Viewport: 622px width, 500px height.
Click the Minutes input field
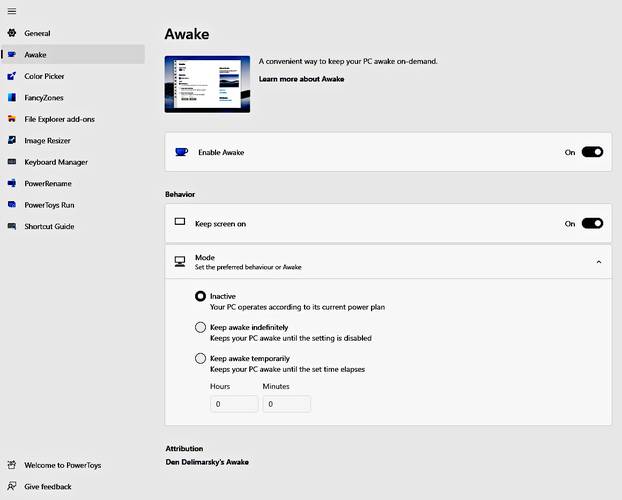[x=286, y=404]
